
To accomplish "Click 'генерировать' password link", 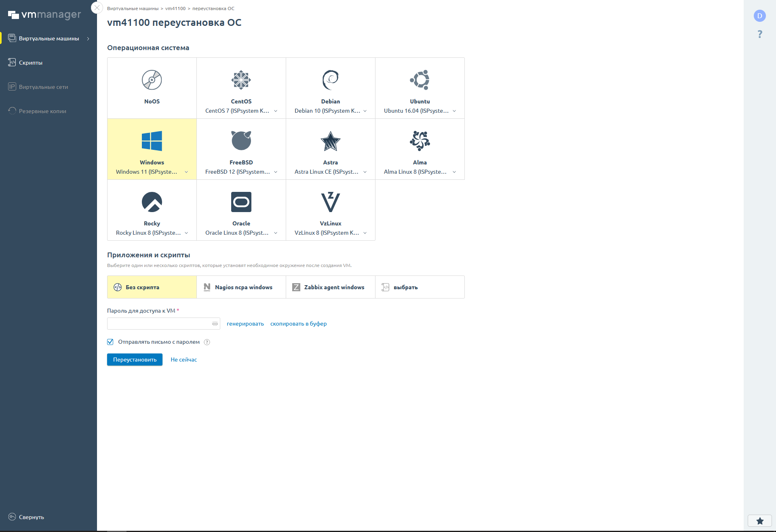I will 245,324.
